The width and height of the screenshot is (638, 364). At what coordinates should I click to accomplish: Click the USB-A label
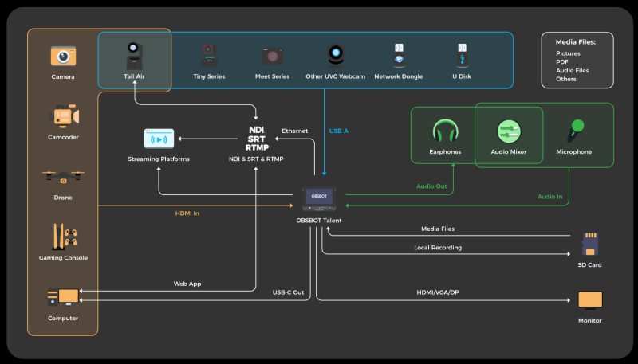338,131
